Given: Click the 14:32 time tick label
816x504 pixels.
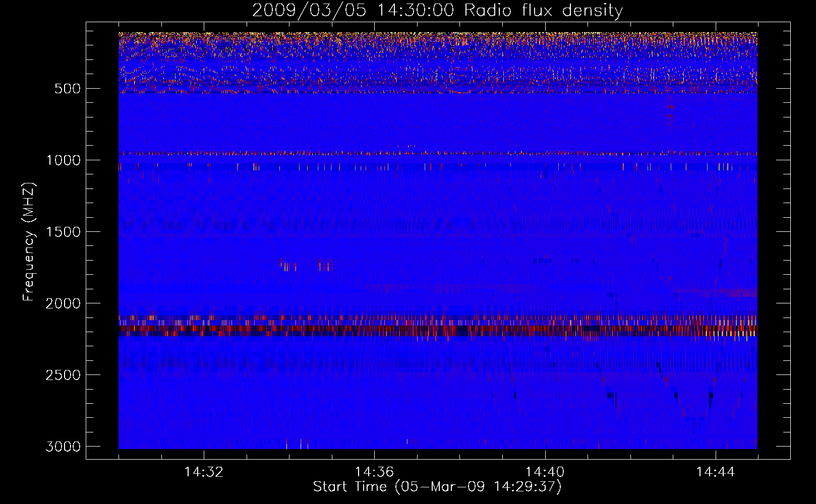Looking at the screenshot, I should 204,472.
